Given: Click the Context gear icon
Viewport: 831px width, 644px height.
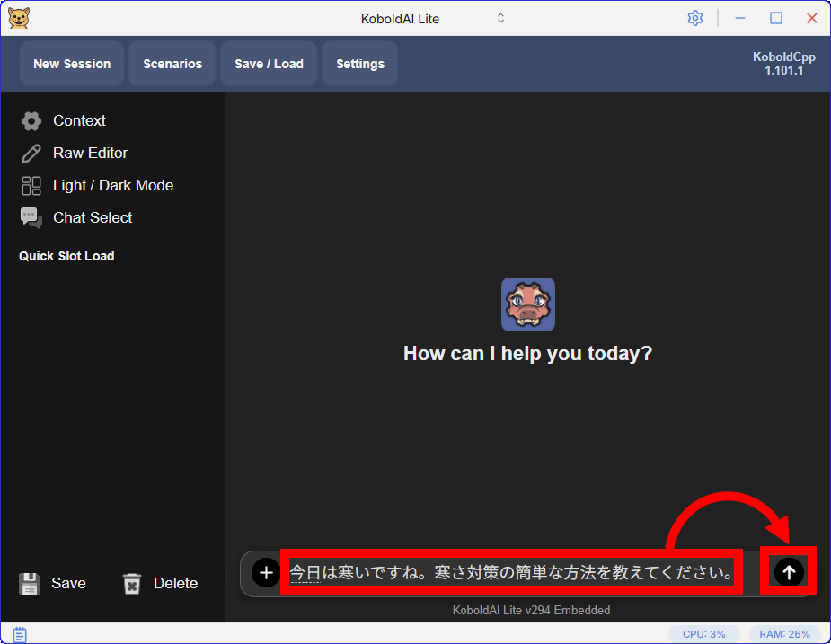Looking at the screenshot, I should (x=31, y=121).
